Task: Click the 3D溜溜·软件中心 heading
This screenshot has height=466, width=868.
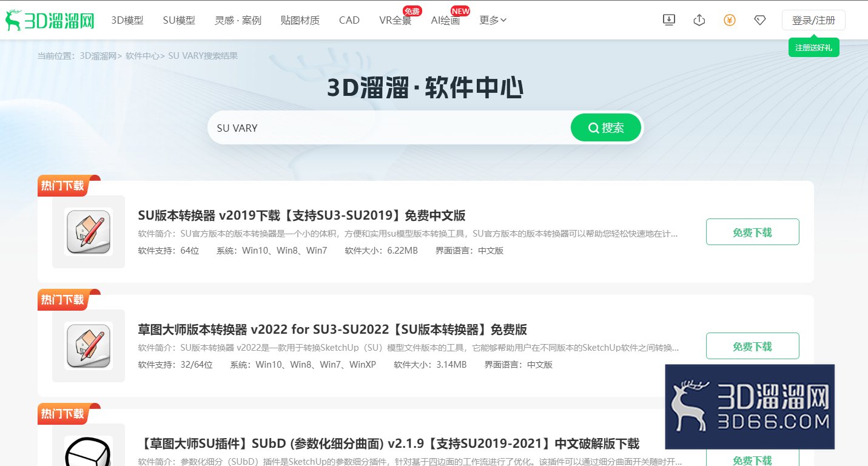Action: (425, 89)
